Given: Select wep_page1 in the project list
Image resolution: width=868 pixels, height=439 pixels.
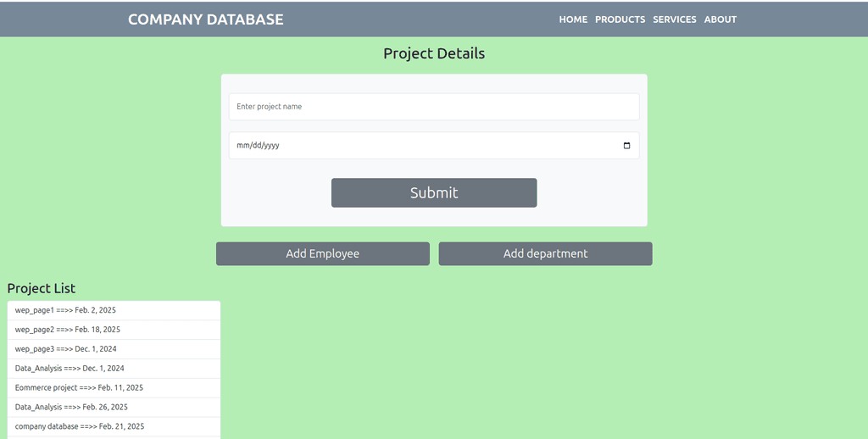Looking at the screenshot, I should [114, 310].
